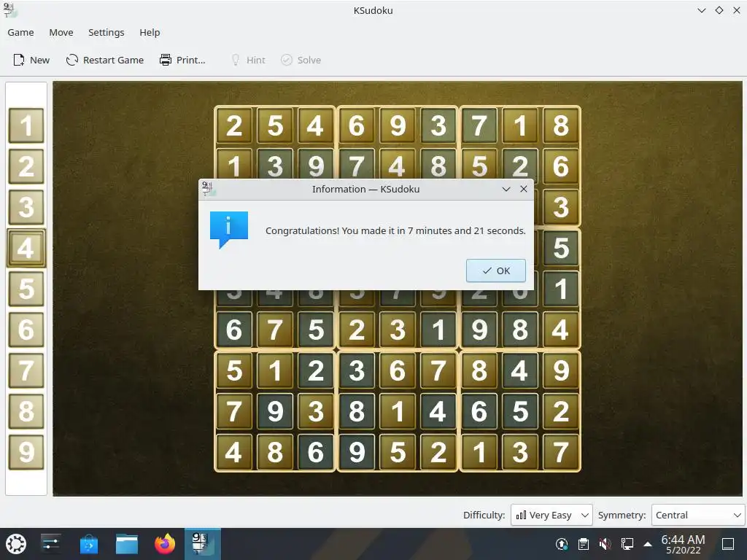Open the Game menu
Viewport: 747px width, 560px height.
(x=20, y=32)
